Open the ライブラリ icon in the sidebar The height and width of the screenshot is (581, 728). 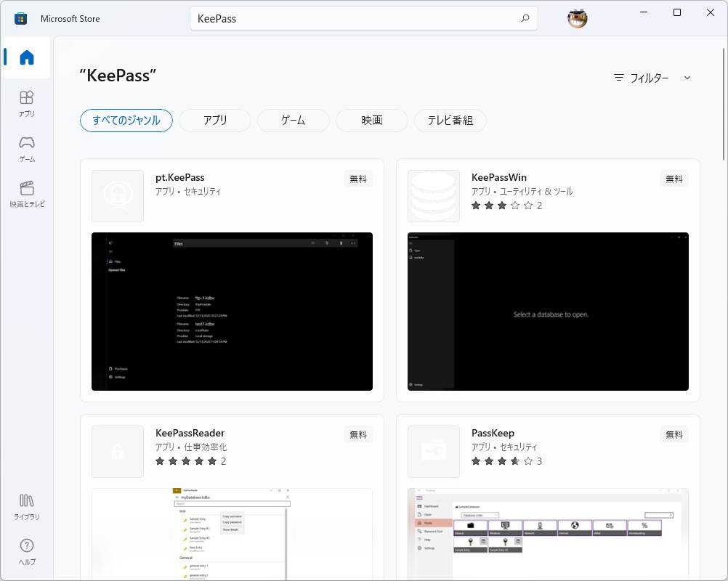[x=26, y=506]
